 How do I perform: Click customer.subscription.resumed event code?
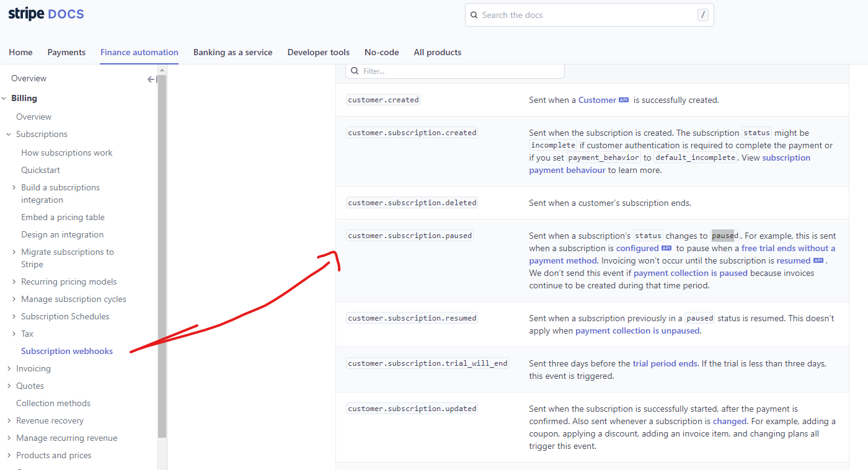pos(412,318)
